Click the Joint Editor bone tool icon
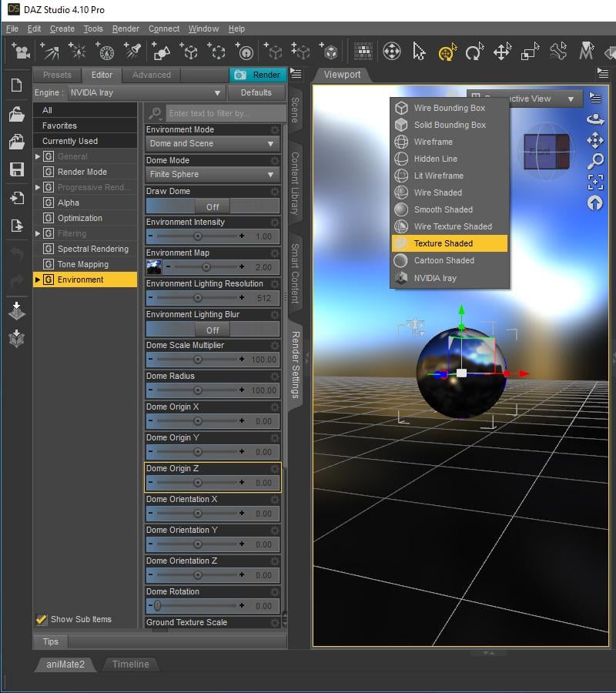The width and height of the screenshot is (616, 693). point(558,52)
